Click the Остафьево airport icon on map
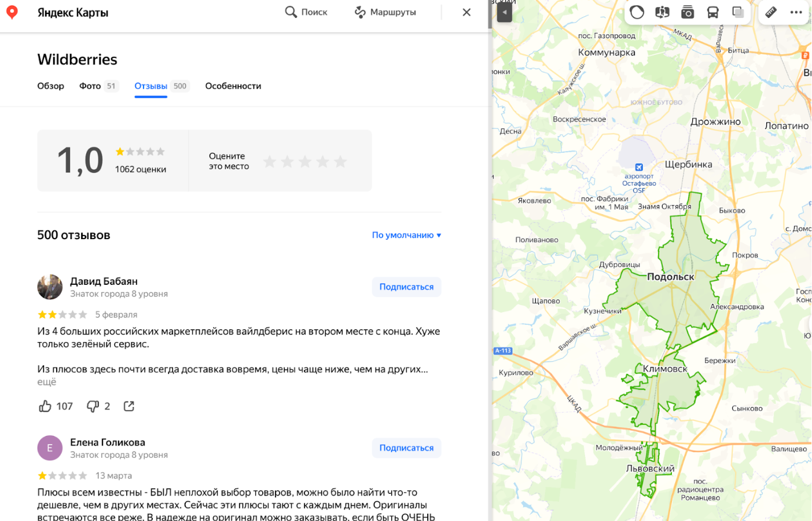Image resolution: width=812 pixels, height=521 pixels. pos(639,167)
